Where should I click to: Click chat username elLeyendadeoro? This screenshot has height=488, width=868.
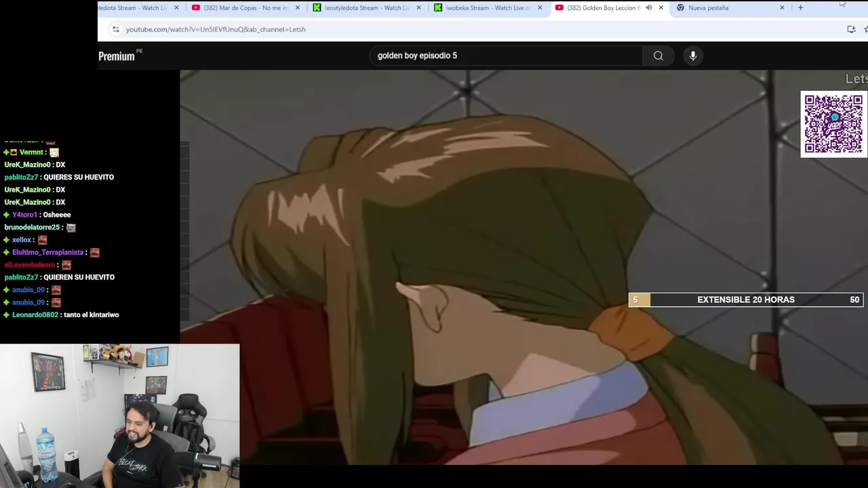tap(29, 265)
